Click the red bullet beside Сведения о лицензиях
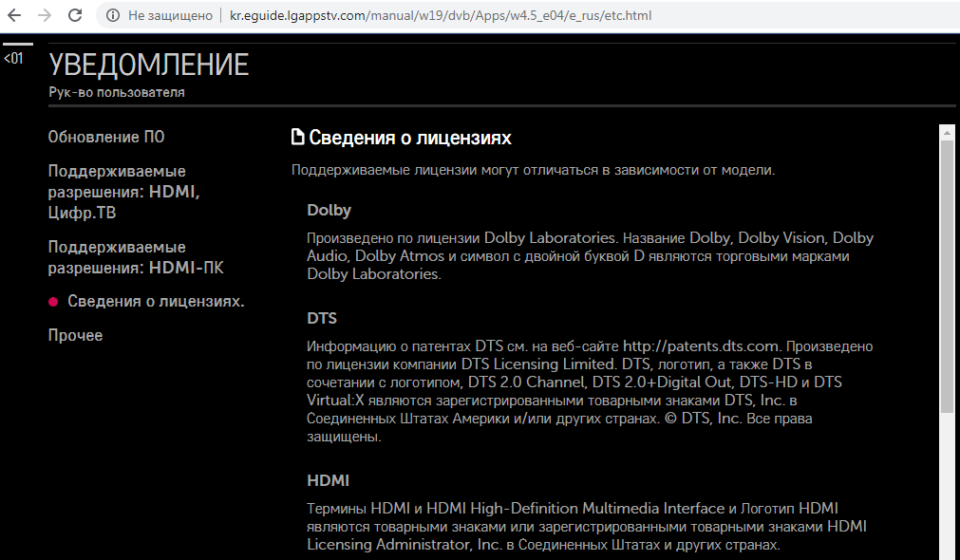The image size is (960, 560). pyautogui.click(x=54, y=302)
